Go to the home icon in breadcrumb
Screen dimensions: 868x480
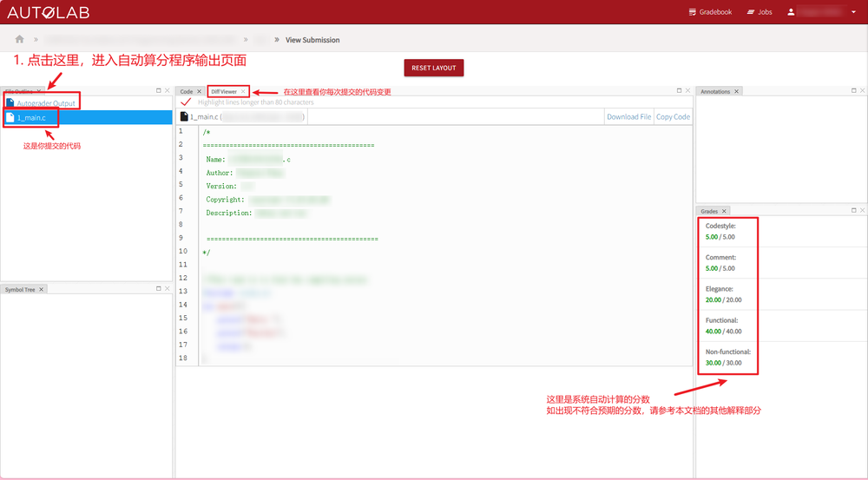coord(19,39)
